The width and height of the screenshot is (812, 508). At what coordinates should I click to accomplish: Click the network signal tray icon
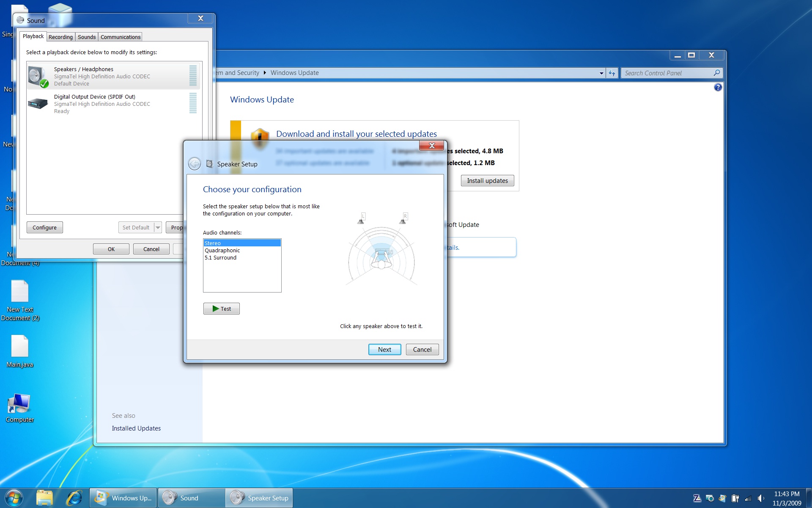pyautogui.click(x=748, y=498)
